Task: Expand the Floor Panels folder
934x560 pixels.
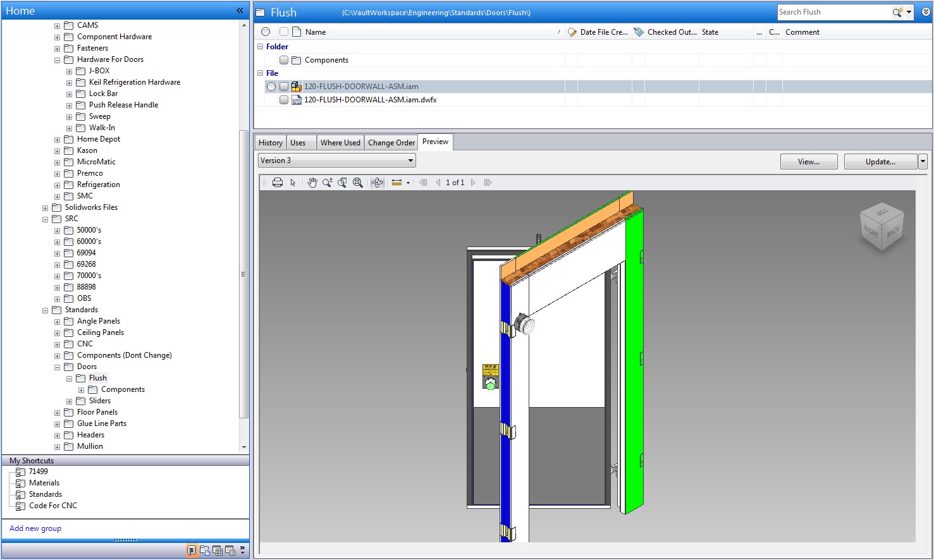Action: coord(57,412)
